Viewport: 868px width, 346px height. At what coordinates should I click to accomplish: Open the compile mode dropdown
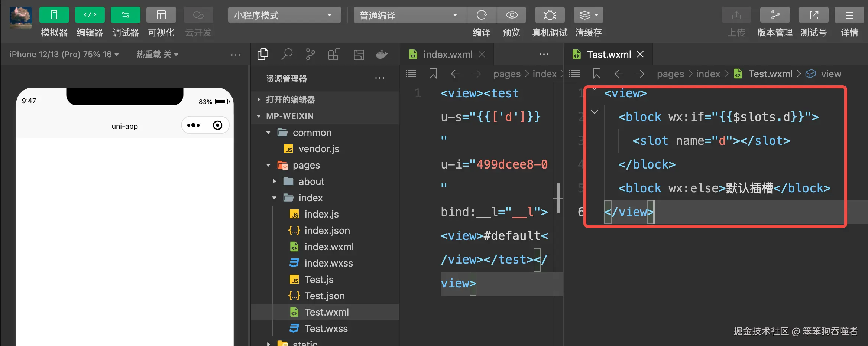tap(410, 15)
